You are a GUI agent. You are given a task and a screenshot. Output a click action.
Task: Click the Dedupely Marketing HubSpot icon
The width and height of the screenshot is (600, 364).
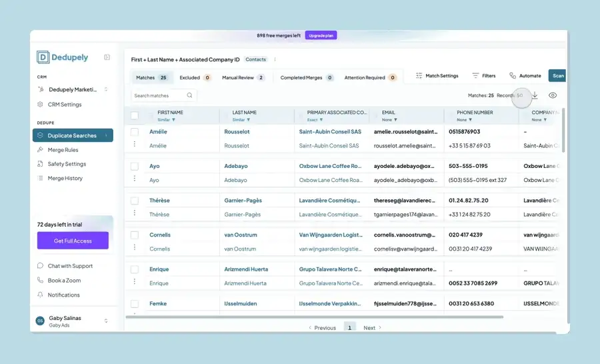tap(41, 89)
